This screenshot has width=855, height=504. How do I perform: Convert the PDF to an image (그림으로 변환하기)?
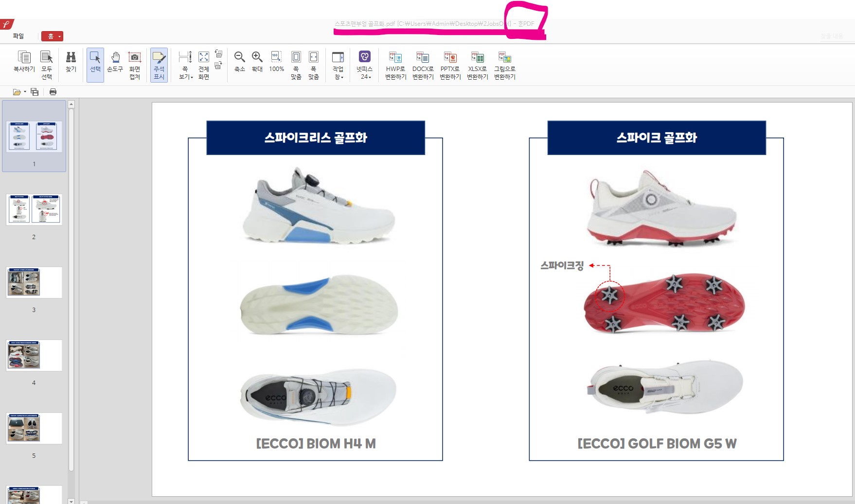click(505, 65)
